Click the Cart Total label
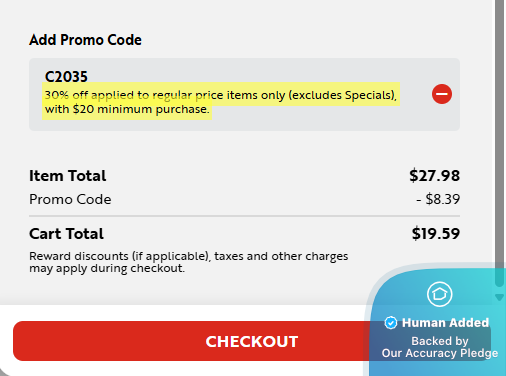 (66, 233)
